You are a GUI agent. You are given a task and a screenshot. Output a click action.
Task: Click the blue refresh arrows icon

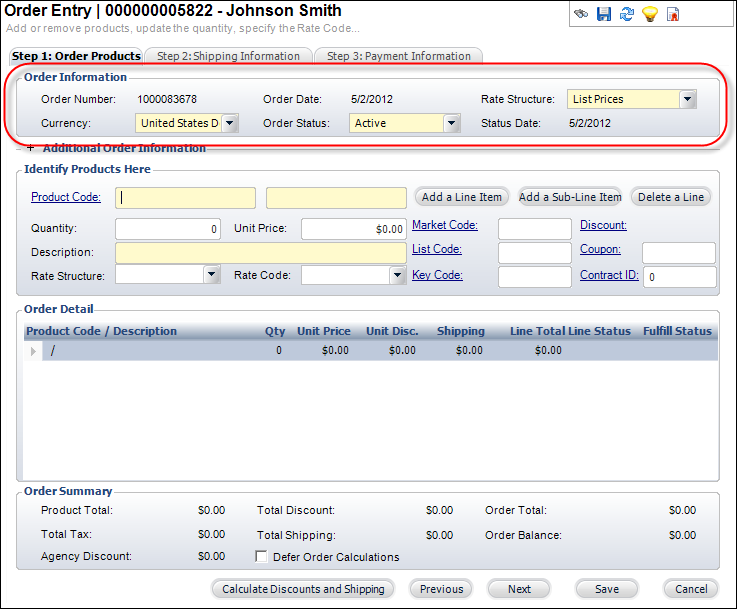tap(627, 14)
